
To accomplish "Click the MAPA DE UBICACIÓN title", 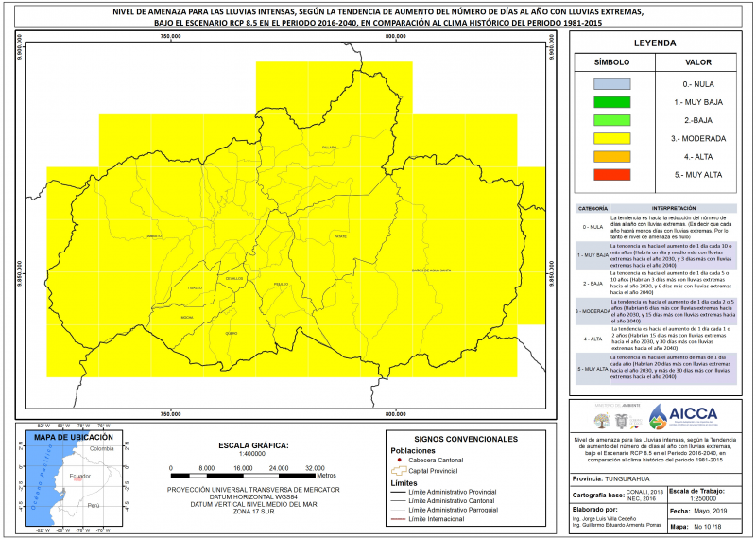I will pos(74,437).
